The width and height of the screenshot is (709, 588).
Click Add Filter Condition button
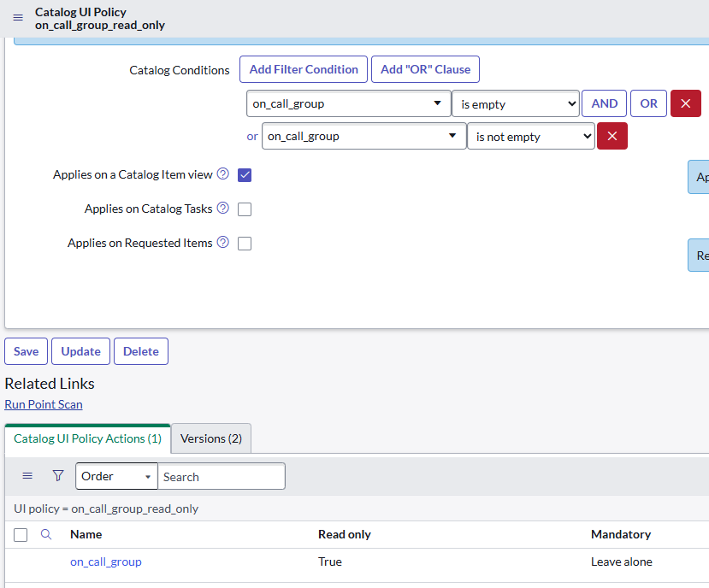tap(304, 69)
